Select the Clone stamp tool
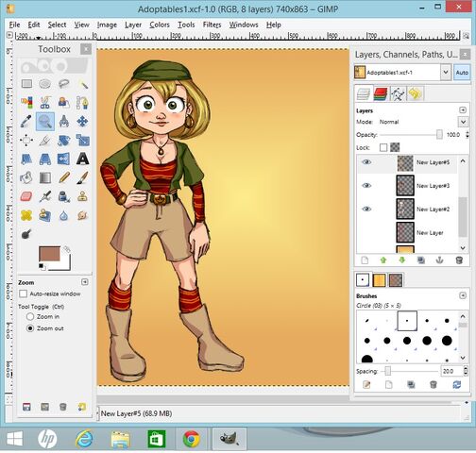Screen dimensions: 476x453 click(x=83, y=197)
